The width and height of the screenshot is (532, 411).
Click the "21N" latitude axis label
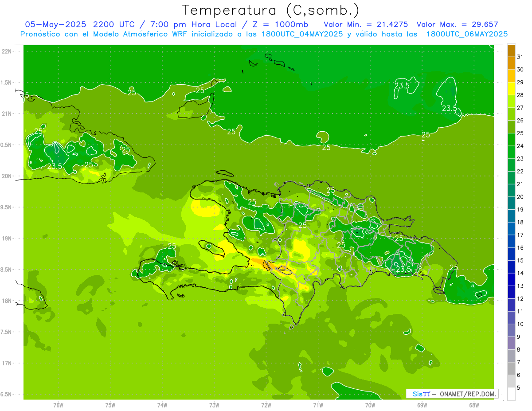(x=7, y=114)
